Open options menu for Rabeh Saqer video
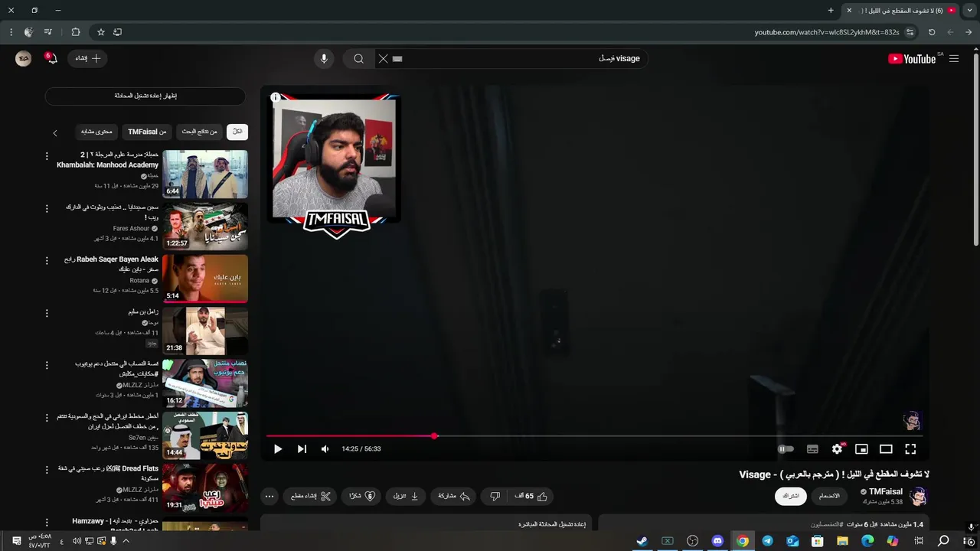The image size is (980, 551). [x=47, y=260]
